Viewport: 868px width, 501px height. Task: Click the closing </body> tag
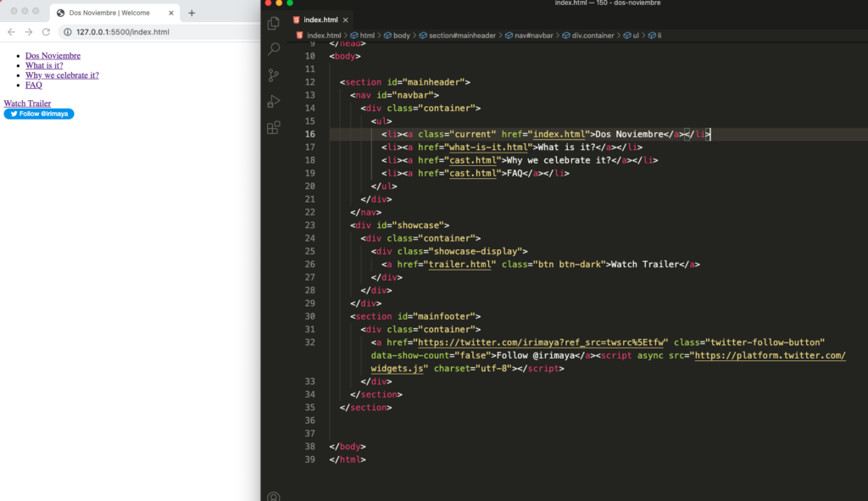pos(348,447)
